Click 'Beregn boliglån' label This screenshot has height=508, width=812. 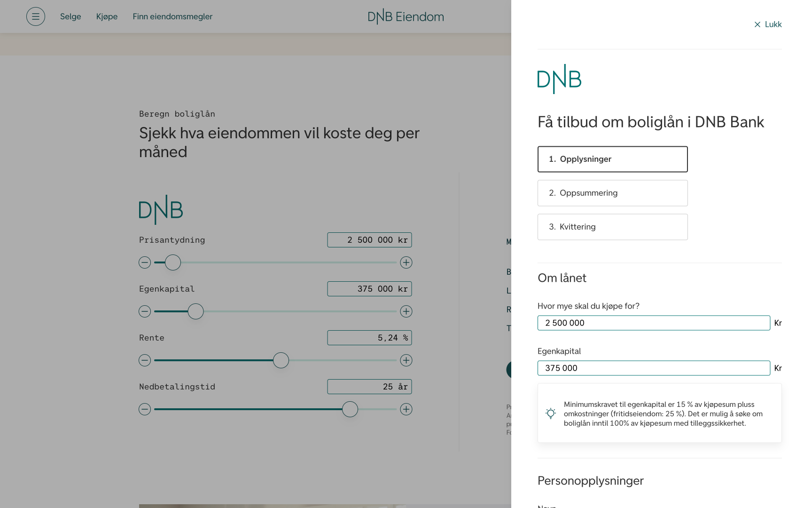(177, 114)
